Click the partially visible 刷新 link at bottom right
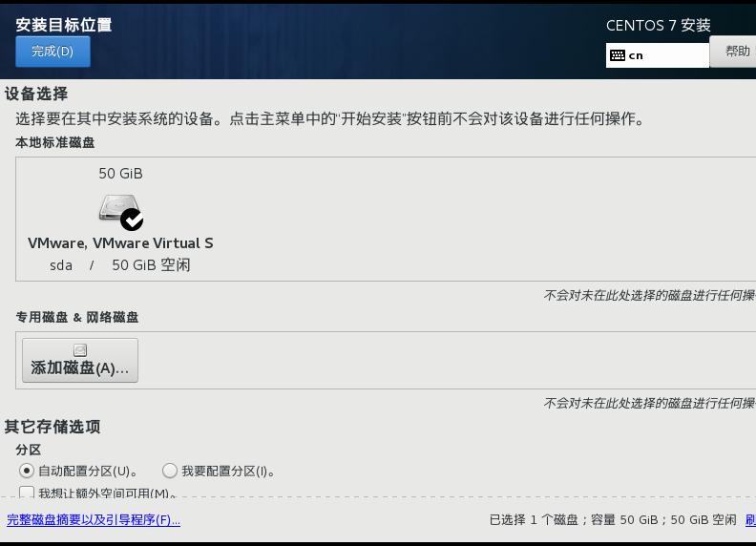The width and height of the screenshot is (756, 546). click(750, 520)
